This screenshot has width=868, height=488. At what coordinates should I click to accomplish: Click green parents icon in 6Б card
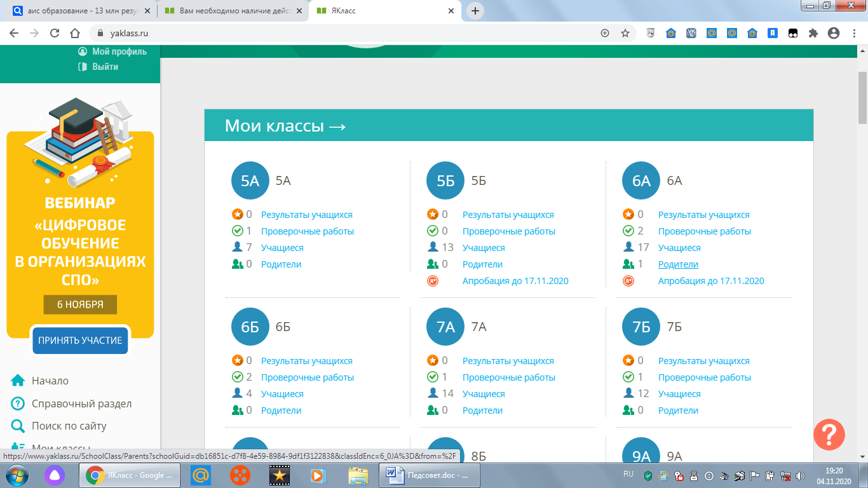tap(237, 410)
